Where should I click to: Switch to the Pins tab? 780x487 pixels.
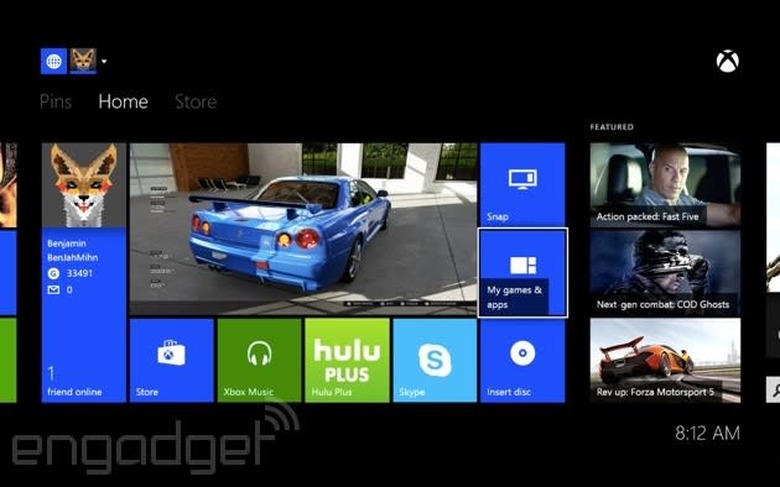(x=56, y=101)
